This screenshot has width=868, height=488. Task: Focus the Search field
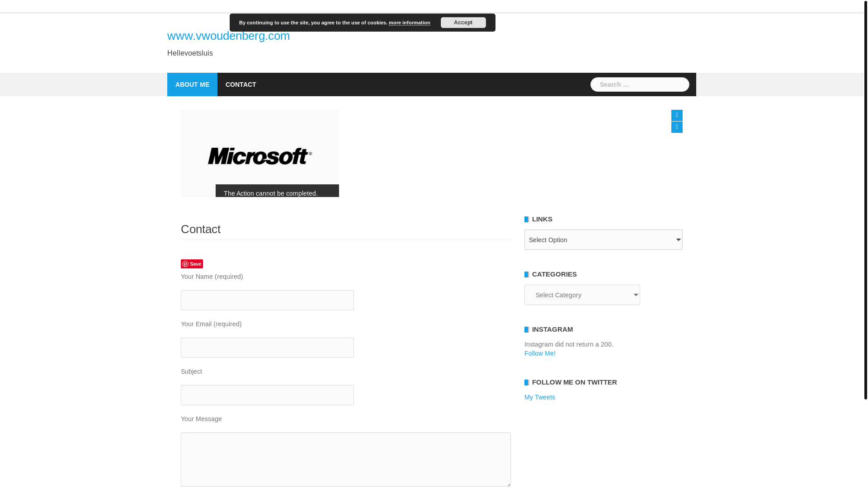coord(640,84)
